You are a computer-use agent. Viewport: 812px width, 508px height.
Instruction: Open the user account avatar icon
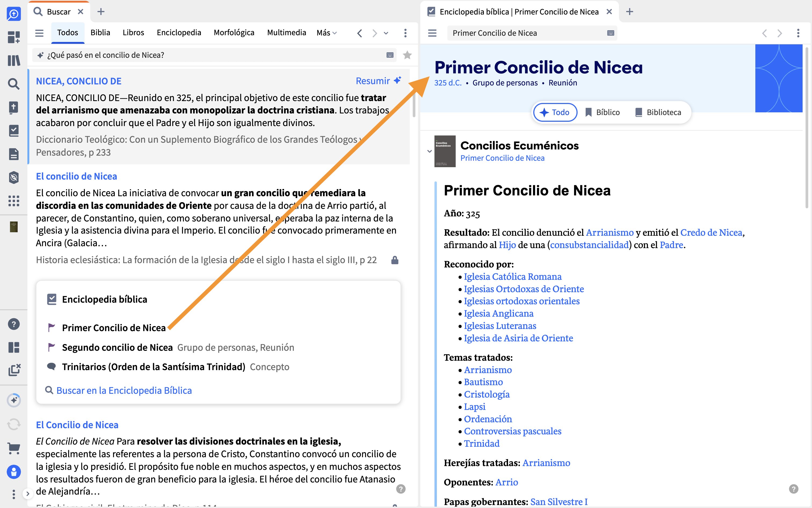tap(14, 472)
